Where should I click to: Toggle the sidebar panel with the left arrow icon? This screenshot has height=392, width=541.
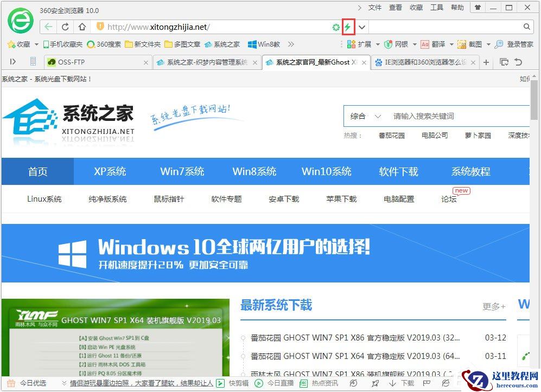[12, 61]
